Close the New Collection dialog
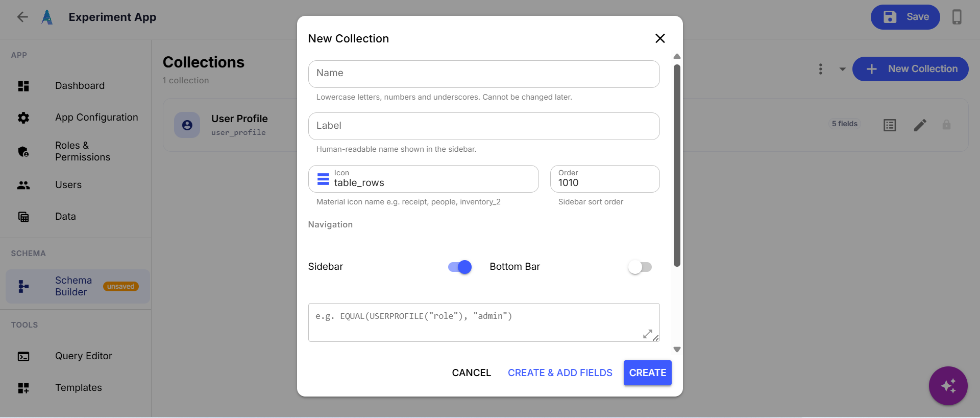Viewport: 980px width, 418px height. [660, 38]
